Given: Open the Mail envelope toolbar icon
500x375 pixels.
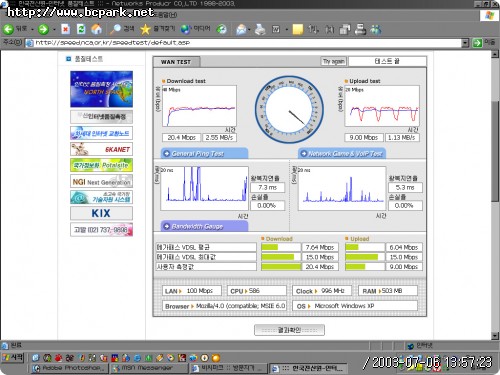Looking at the screenshot, I should pos(241,29).
